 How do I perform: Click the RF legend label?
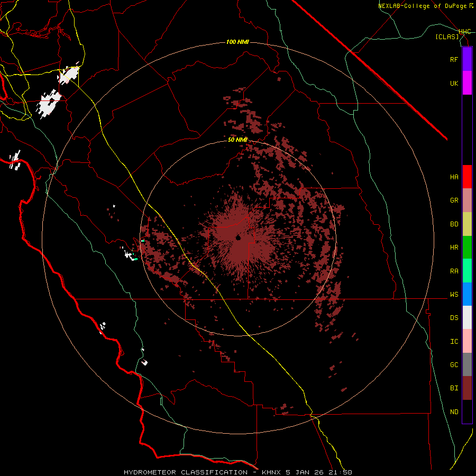click(x=454, y=59)
